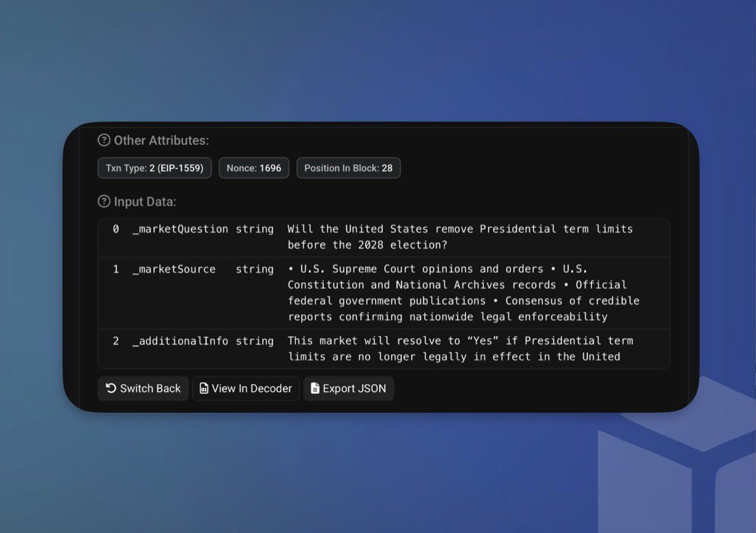Click row index 0 in input data
The width and height of the screenshot is (756, 533).
pos(116,229)
